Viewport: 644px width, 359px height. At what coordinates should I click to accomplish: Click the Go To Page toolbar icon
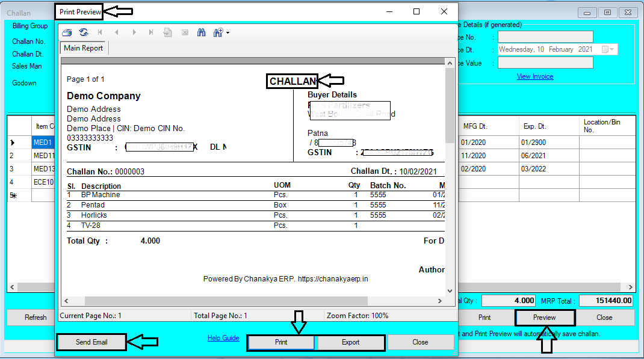pyautogui.click(x=167, y=32)
